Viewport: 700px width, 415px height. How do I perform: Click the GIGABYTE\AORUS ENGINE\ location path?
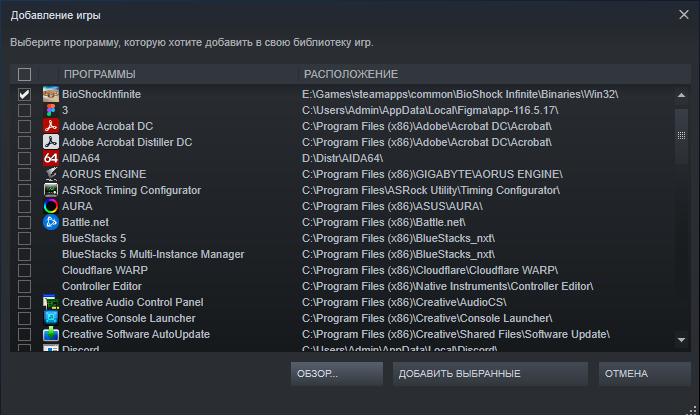pos(432,174)
